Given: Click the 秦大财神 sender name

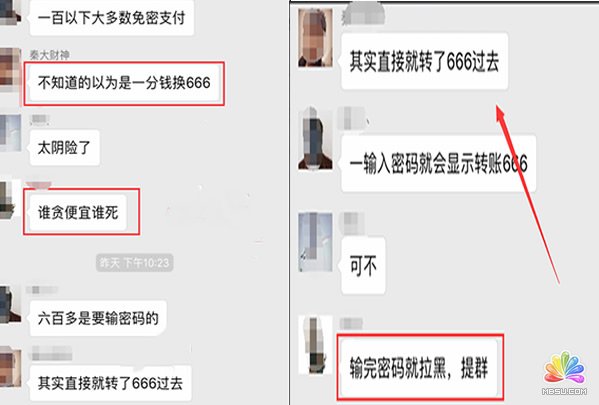Looking at the screenshot, I should 49,55.
